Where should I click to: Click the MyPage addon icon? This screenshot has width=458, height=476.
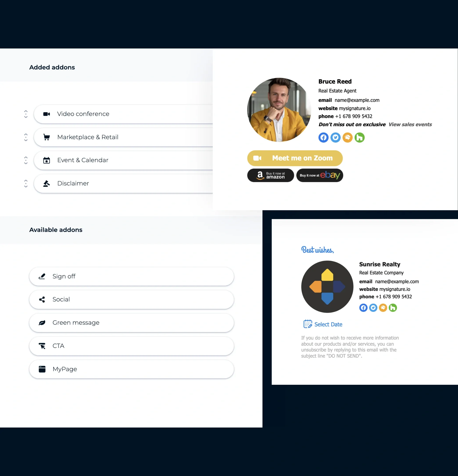pyautogui.click(x=42, y=368)
